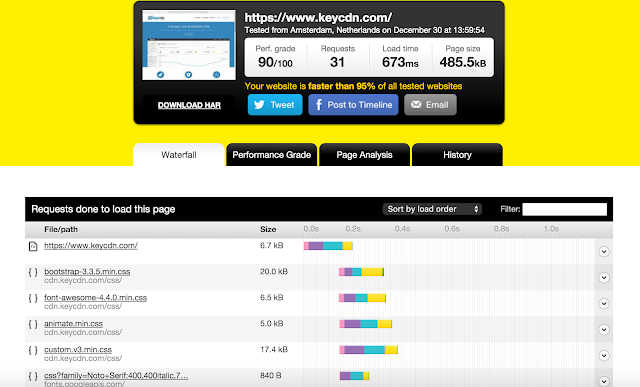This screenshot has width=640, height=387.
Task: Click the CSS braces icon beside css?family=Noto+Serif
Action: tap(33, 376)
